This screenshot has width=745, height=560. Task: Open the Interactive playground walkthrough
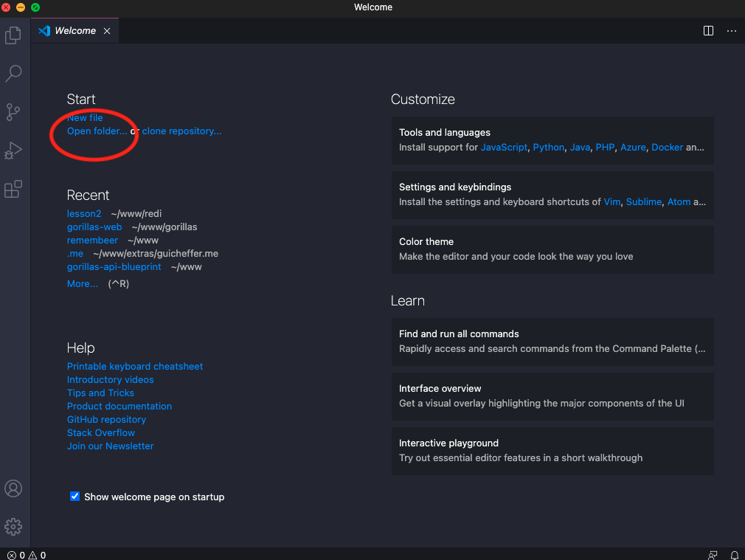tap(552, 451)
